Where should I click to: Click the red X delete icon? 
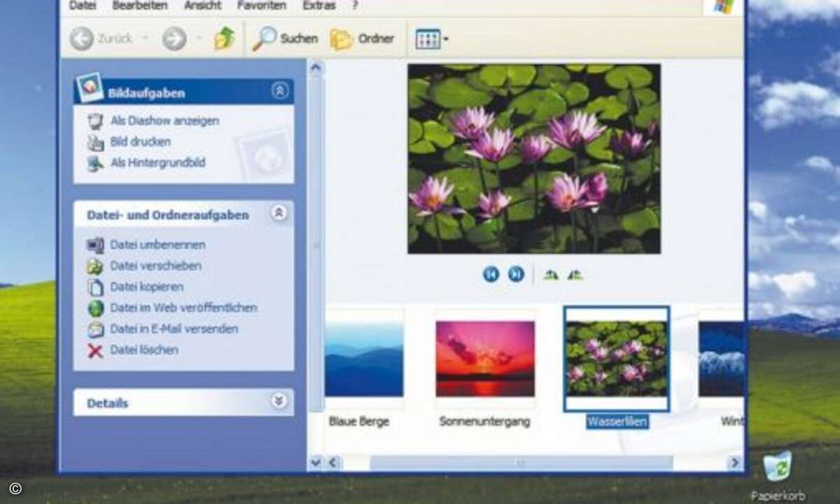pyautogui.click(x=95, y=350)
